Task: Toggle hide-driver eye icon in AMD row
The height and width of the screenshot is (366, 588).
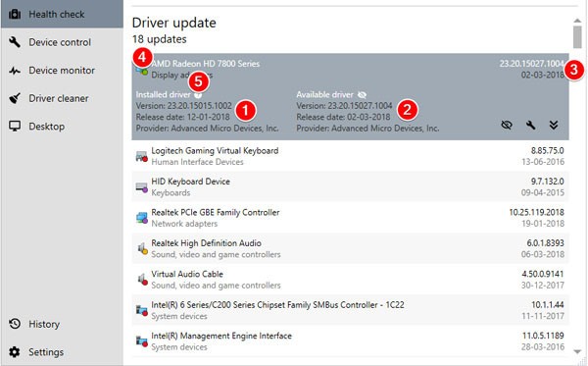Action: (x=507, y=125)
